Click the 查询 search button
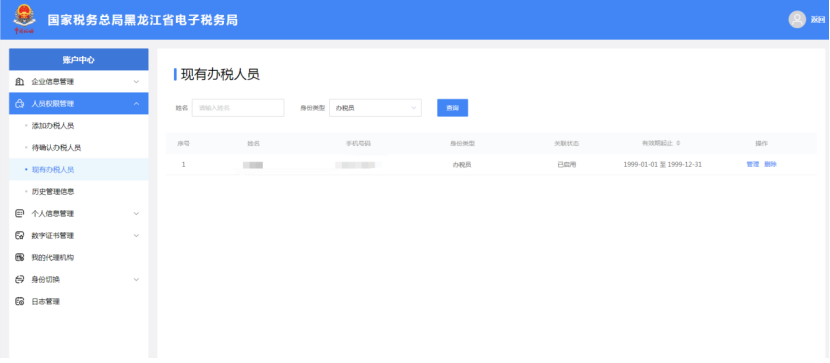Image resolution: width=830 pixels, height=363 pixels. click(453, 108)
